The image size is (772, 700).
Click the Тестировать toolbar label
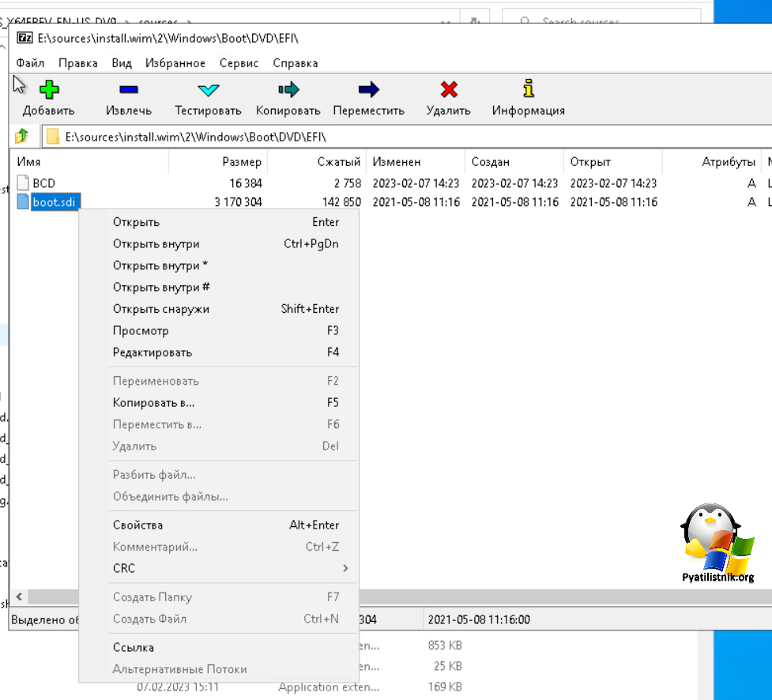coord(209,111)
